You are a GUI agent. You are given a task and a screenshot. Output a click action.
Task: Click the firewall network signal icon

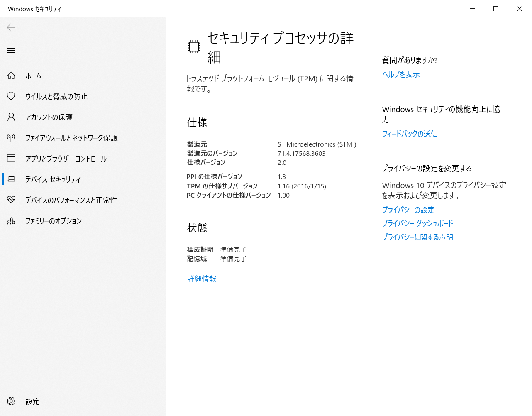[11, 138]
